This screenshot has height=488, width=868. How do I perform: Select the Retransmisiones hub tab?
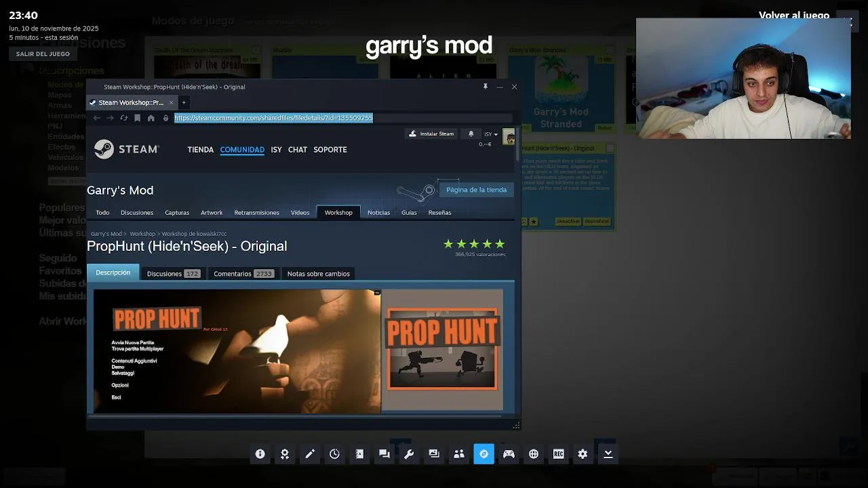point(256,213)
